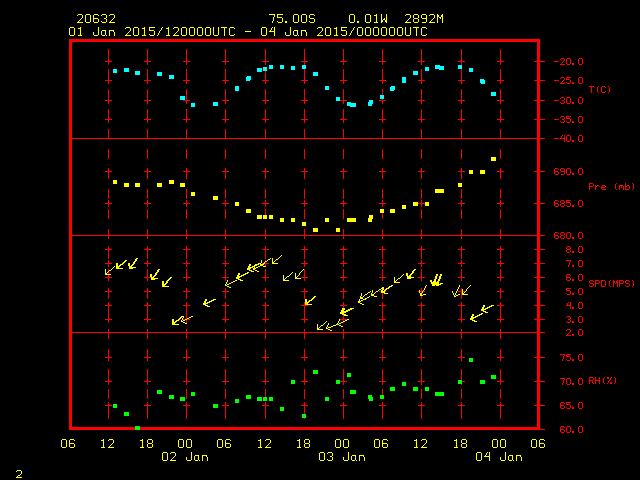The image size is (640, 480).
Task: Select the 75.0 humidity tick label
Action: pos(571,358)
